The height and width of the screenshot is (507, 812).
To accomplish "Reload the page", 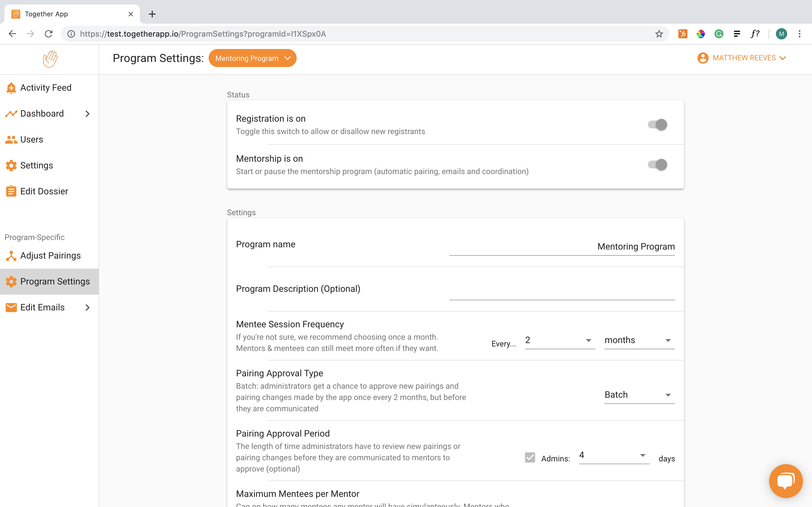I will point(49,34).
